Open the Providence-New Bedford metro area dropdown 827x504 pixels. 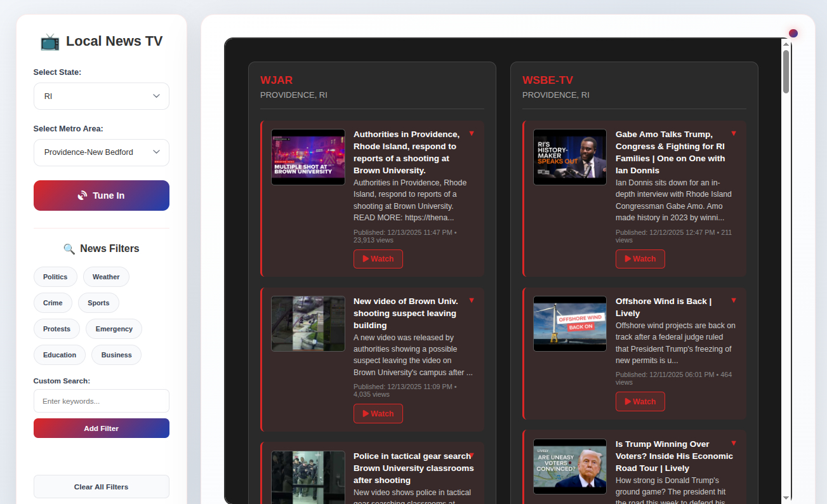[x=102, y=153]
